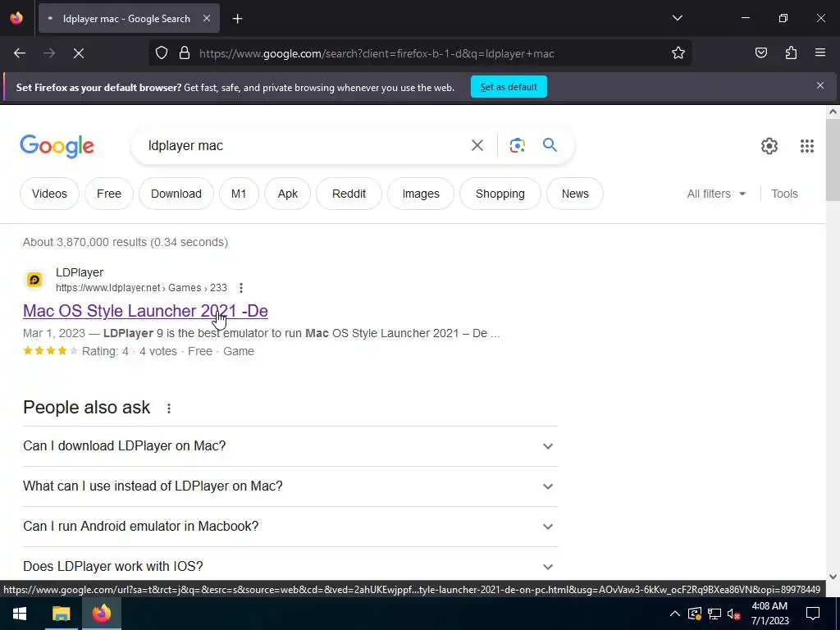Set Firefox as default browser
This screenshot has height=630, width=840.
click(509, 87)
